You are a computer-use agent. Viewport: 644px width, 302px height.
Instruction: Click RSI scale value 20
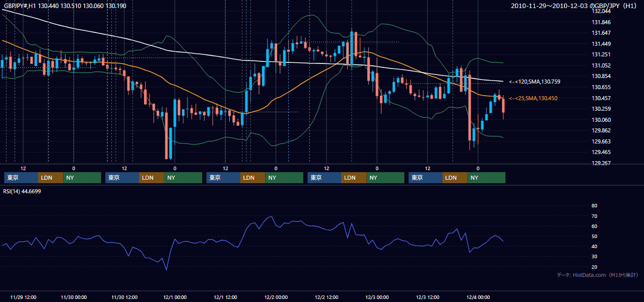594,267
